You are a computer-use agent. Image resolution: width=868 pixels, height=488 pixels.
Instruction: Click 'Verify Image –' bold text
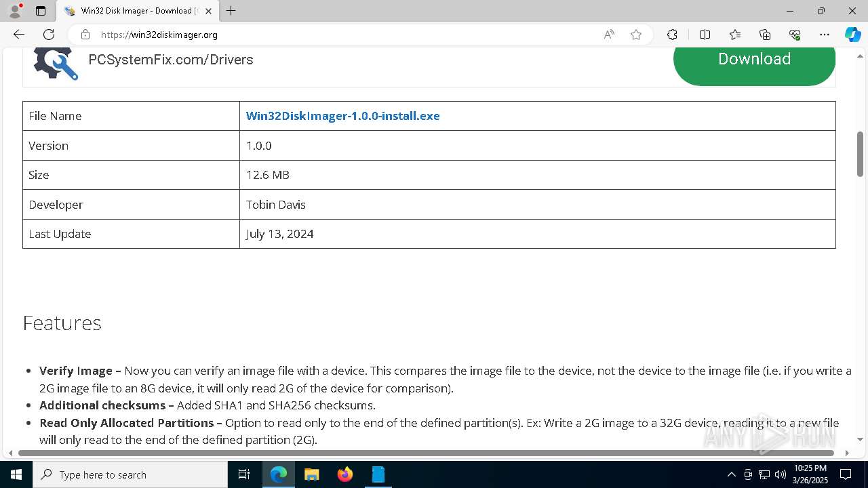coord(80,371)
